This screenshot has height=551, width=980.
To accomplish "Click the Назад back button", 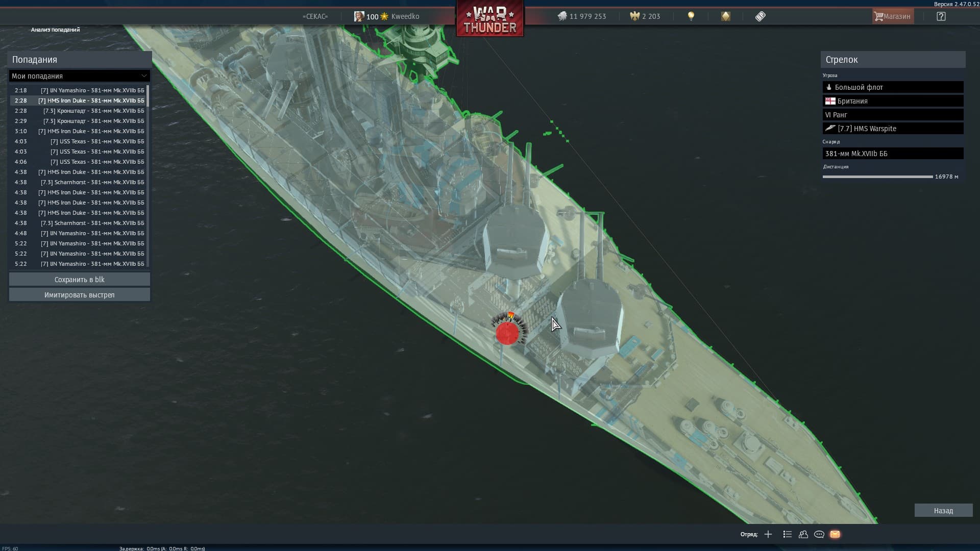I will coord(943,511).
